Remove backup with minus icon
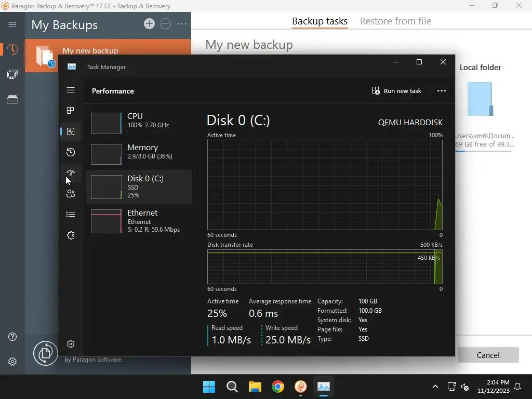 (x=165, y=24)
